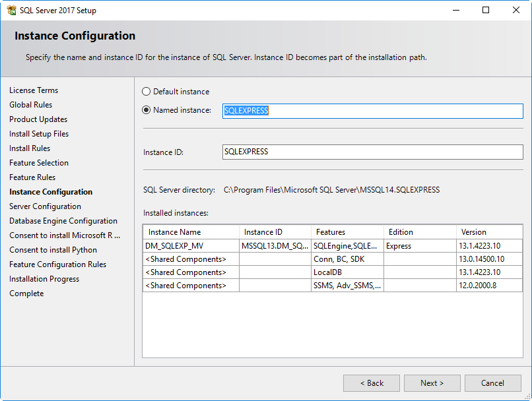Screen dimensions: 532x401
Task: Click the Instance ID text field
Action: pos(372,152)
